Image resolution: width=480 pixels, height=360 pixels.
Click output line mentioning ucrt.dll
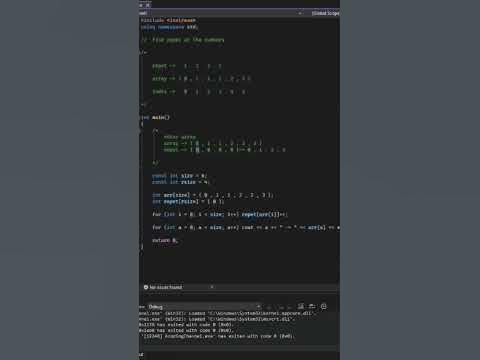(x=217, y=319)
